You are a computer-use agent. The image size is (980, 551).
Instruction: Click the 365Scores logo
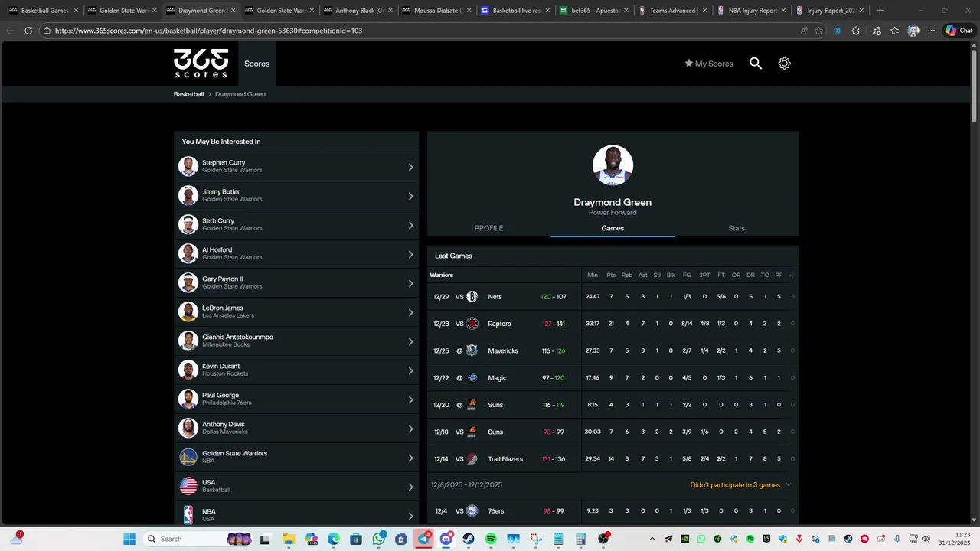coord(201,64)
